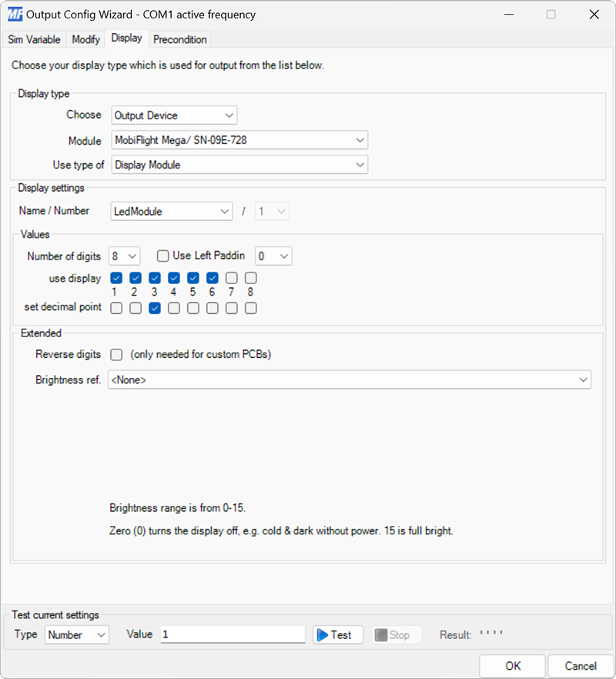The image size is (616, 679).
Task: Click the MobiFlight icon in the title bar
Action: point(15,14)
